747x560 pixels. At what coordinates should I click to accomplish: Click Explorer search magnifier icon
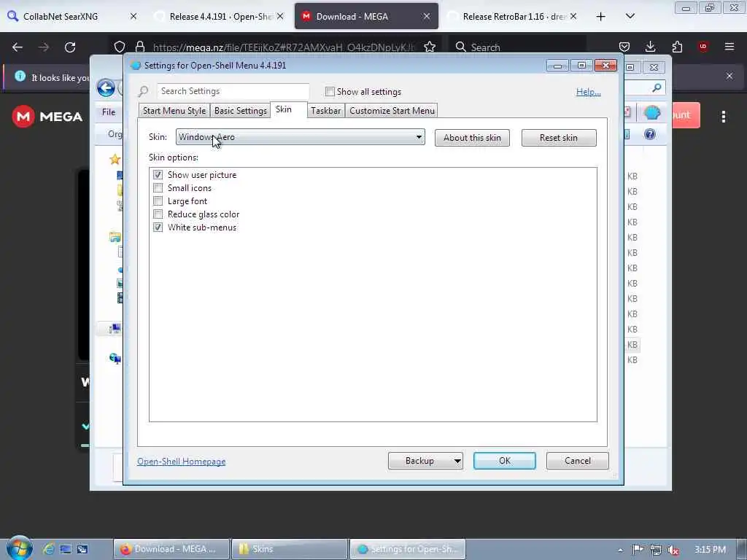click(657, 87)
